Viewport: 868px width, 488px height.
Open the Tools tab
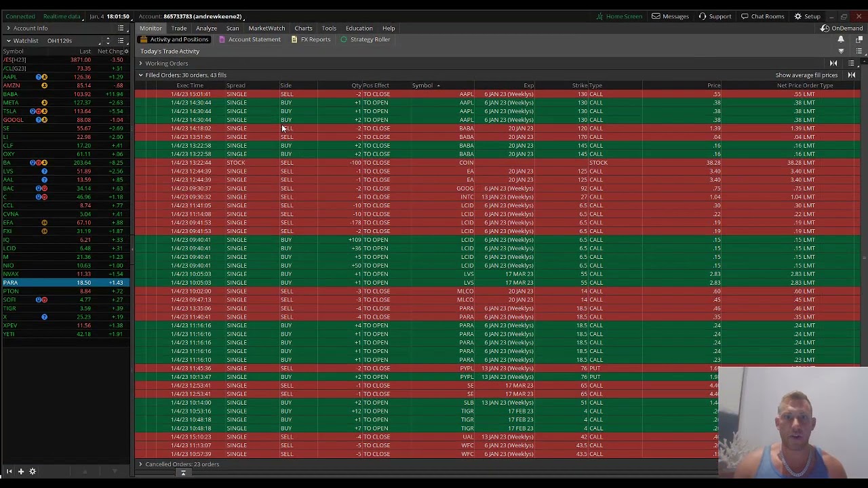pos(329,28)
